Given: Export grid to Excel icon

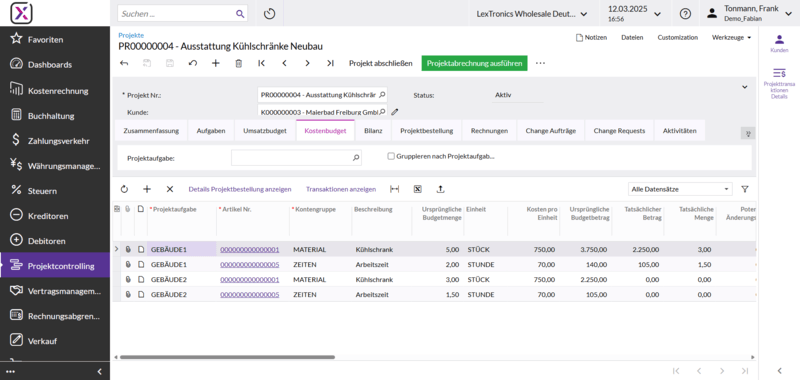Looking at the screenshot, I should (x=417, y=189).
